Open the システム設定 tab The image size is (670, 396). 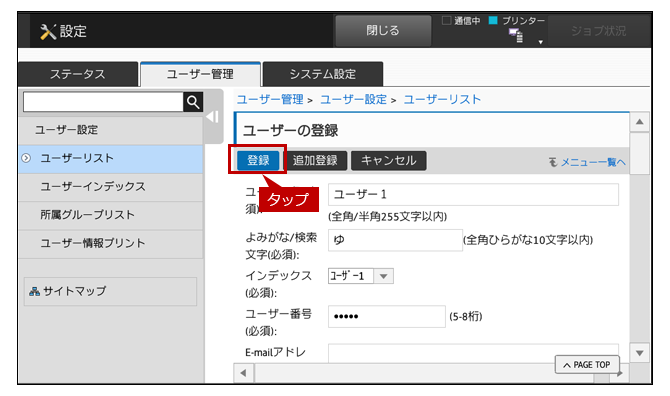(323, 74)
